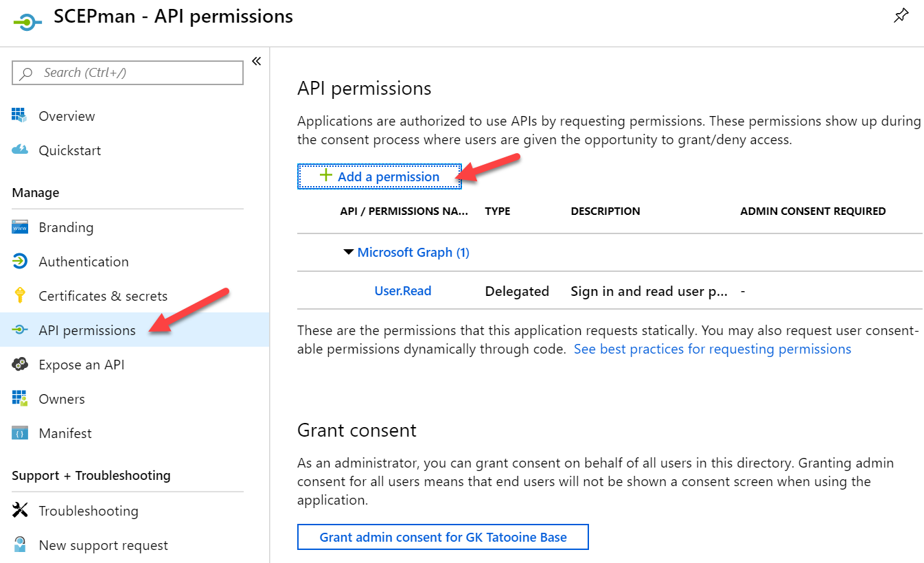Open best practices for requesting permissions link
Screen dimensions: 924x563
(x=713, y=349)
